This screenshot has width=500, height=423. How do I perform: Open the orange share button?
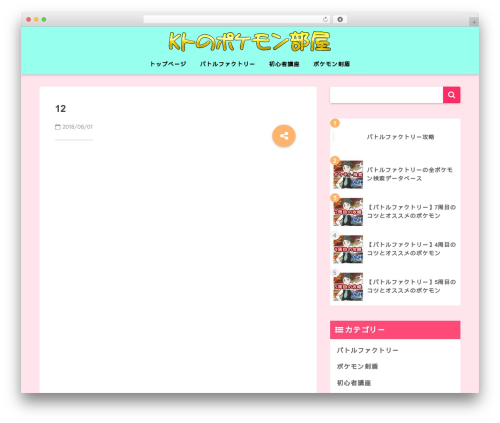click(284, 136)
